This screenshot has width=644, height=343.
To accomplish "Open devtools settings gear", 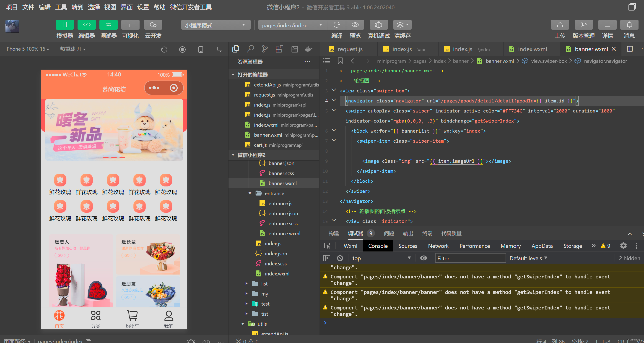I will click(623, 245).
